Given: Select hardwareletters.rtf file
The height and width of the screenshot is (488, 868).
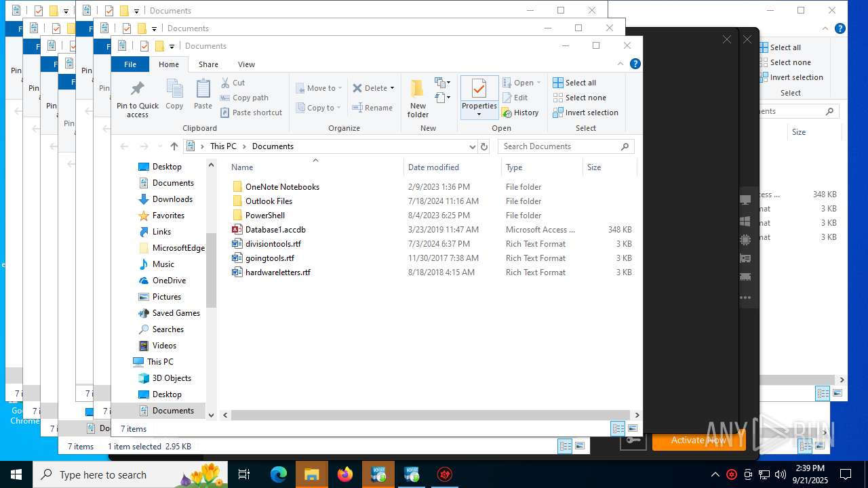Looking at the screenshot, I should coord(278,272).
